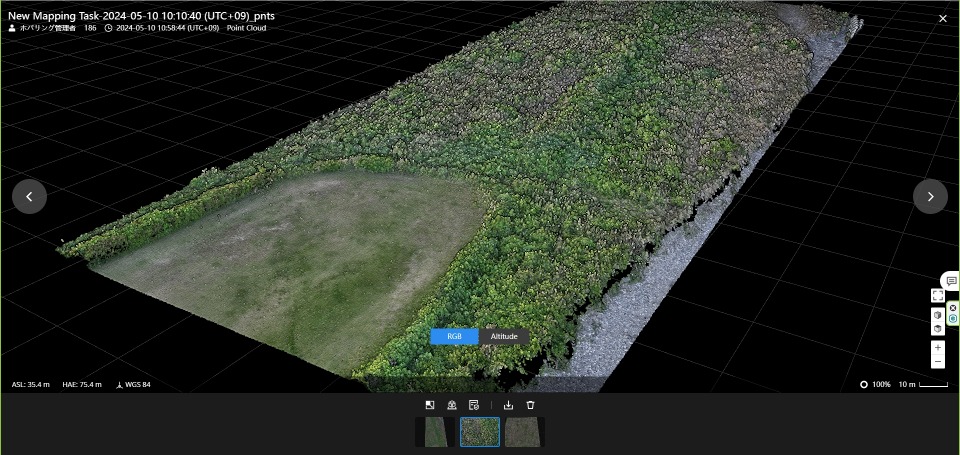
Task: Enter fullscreen view of the point cloud
Action: (937, 295)
